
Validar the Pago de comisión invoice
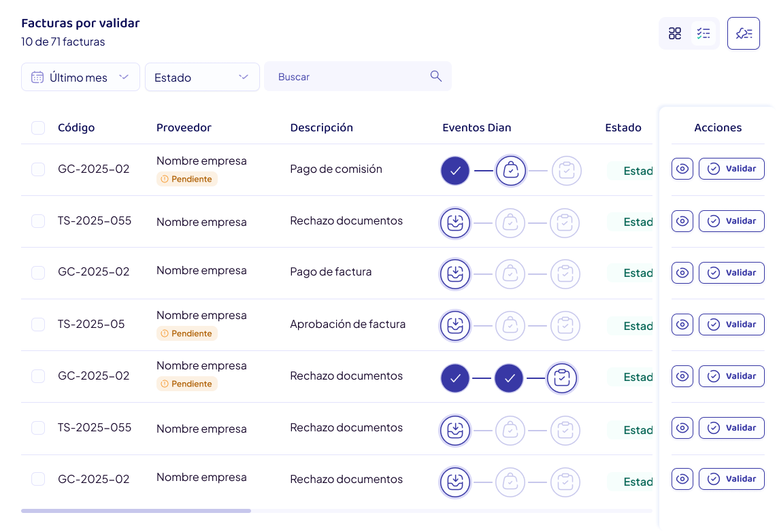pos(731,169)
